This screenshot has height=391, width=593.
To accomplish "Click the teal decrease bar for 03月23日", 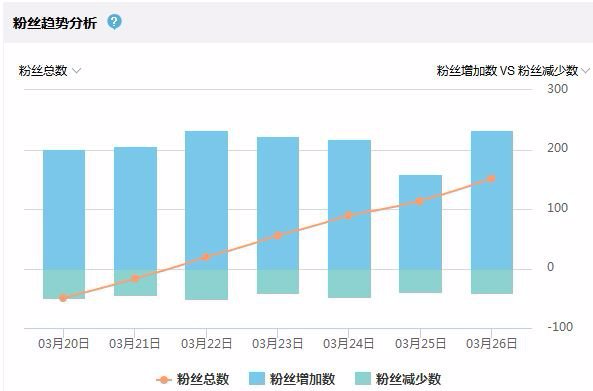I will 278,282.
